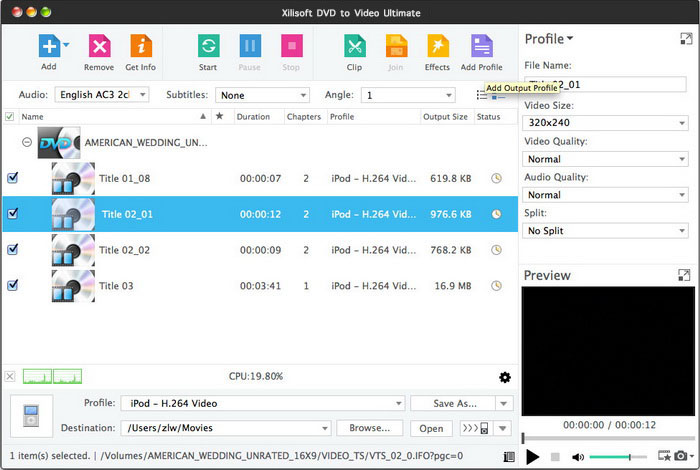Click the Save As... button
Image resolution: width=700 pixels, height=470 pixels.
click(453, 403)
